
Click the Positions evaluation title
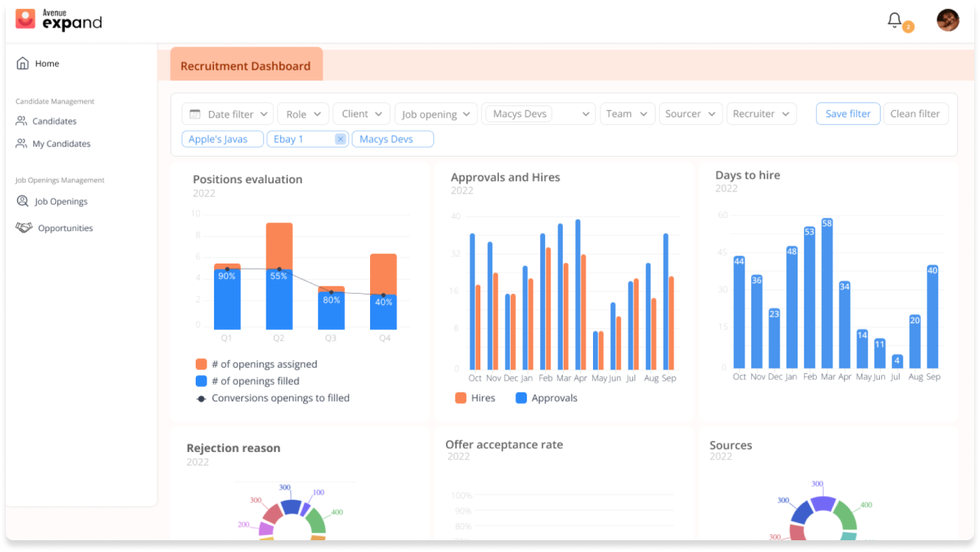coord(247,179)
